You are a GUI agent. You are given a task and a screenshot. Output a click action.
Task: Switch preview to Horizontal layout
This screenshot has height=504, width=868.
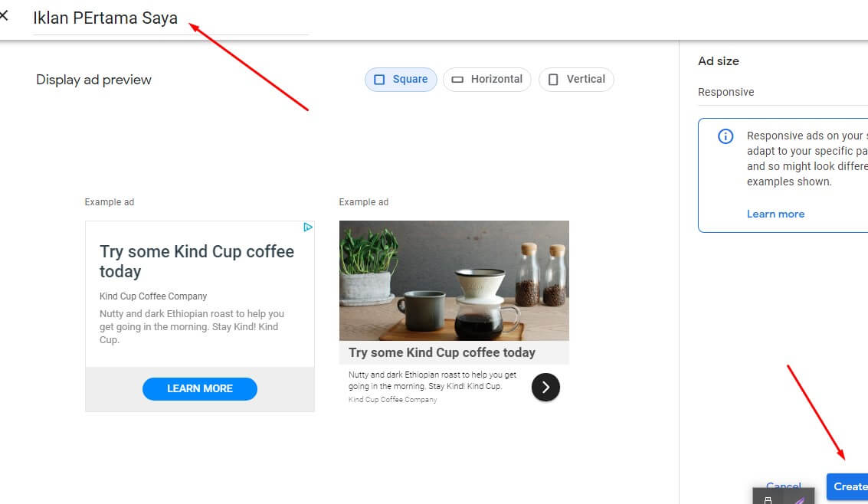486,79
